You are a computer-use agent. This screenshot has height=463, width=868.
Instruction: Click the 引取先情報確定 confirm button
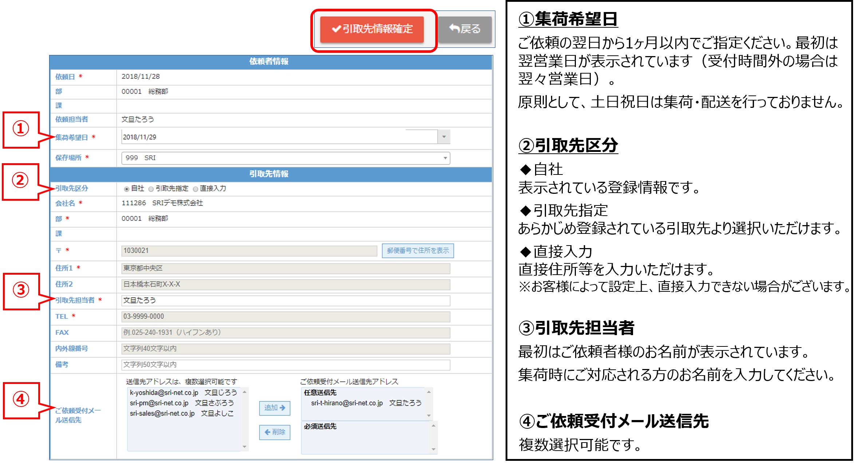pos(372,29)
